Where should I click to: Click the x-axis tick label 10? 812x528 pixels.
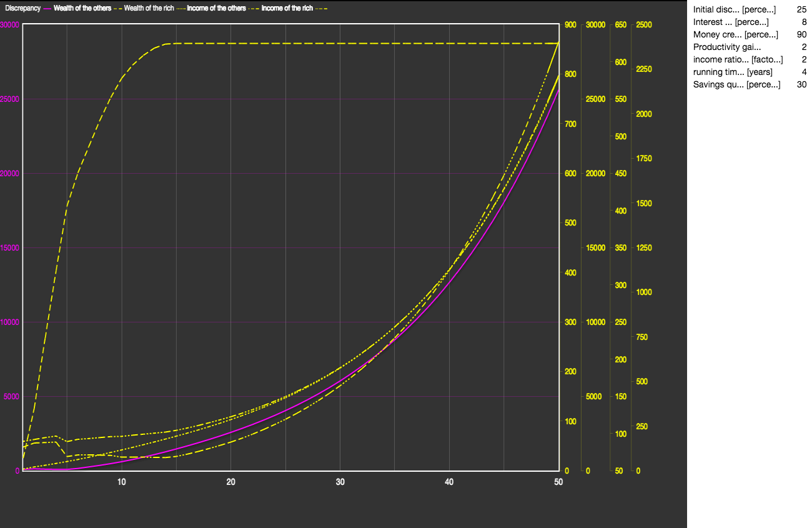[x=121, y=482]
